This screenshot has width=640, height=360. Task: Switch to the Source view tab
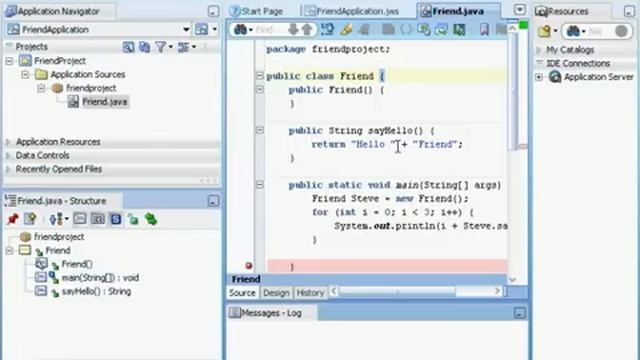coord(242,293)
